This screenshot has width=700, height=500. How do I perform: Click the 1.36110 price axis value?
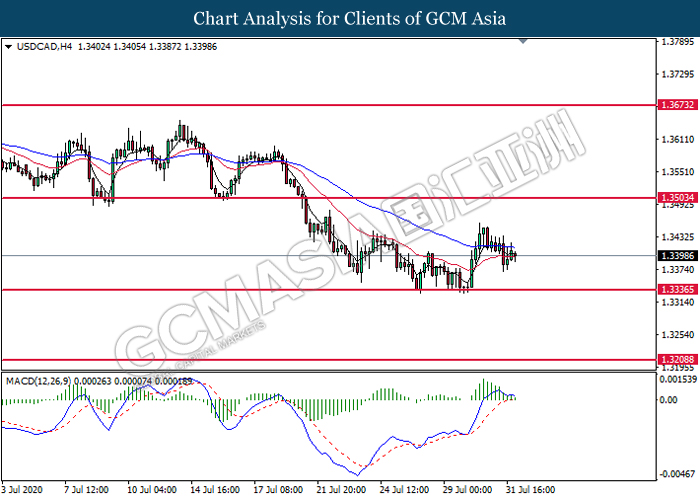(x=678, y=140)
